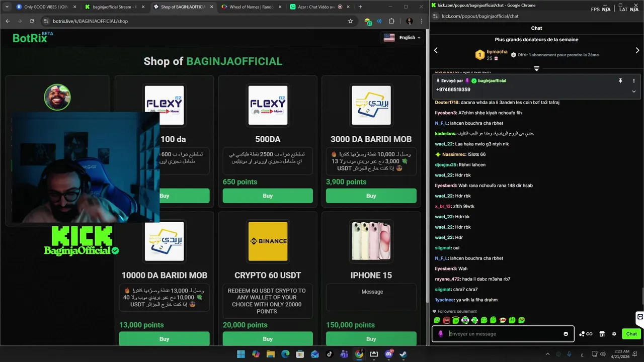Viewport: 644px width, 362px height.
Task: Open Microsoft Edge from taskbar
Action: coord(285,354)
